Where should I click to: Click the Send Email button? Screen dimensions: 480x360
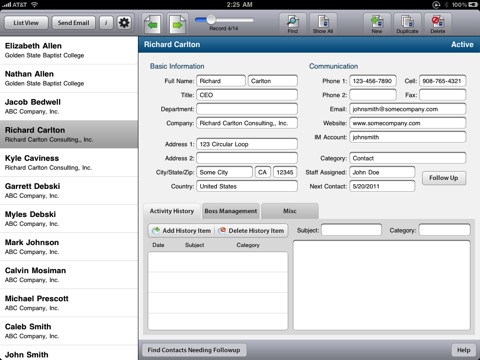tap(73, 23)
